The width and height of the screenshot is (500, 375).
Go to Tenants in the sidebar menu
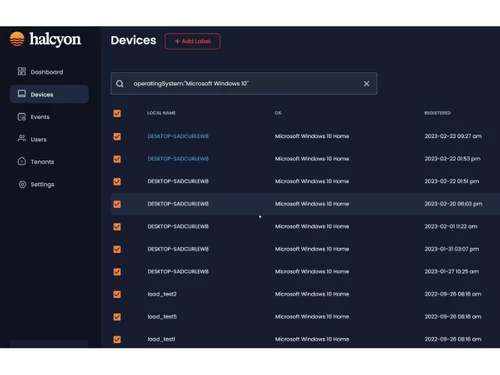[42, 162]
